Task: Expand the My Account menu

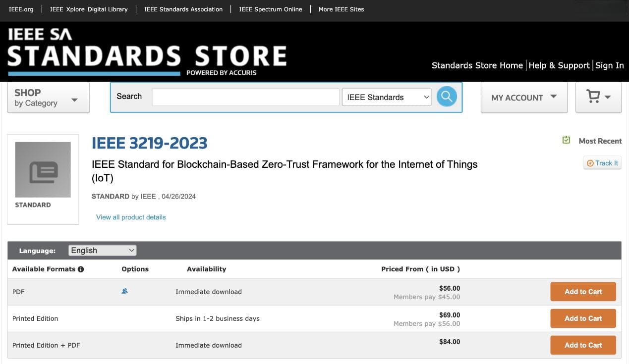Action: 524,98
